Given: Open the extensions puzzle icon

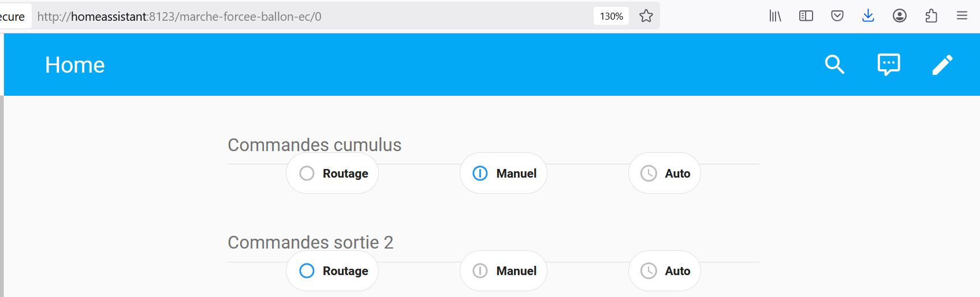Looking at the screenshot, I should [x=931, y=16].
